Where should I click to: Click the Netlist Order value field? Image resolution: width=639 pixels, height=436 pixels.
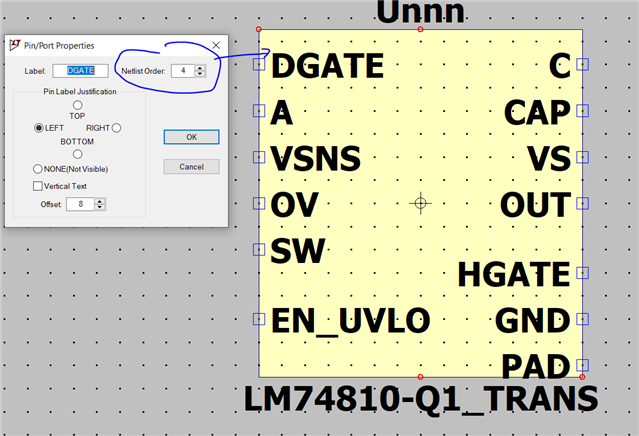pyautogui.click(x=183, y=70)
